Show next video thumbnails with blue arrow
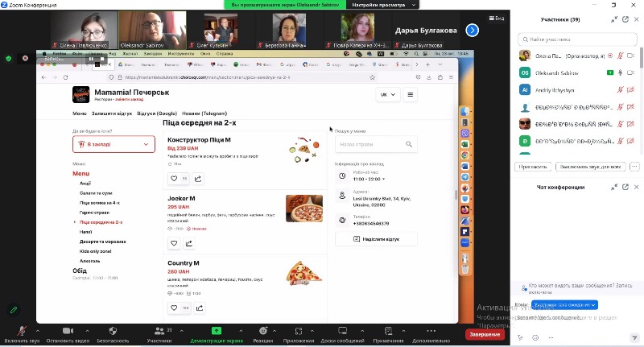The image size is (644, 347). click(x=473, y=31)
